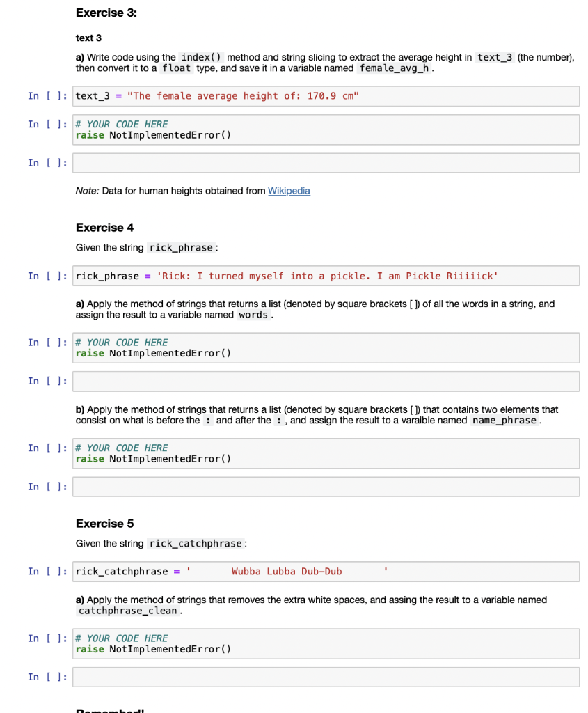This screenshot has width=588, height=713.
Task: Click the rick_phrase assignment code cell
Action: click(x=326, y=276)
